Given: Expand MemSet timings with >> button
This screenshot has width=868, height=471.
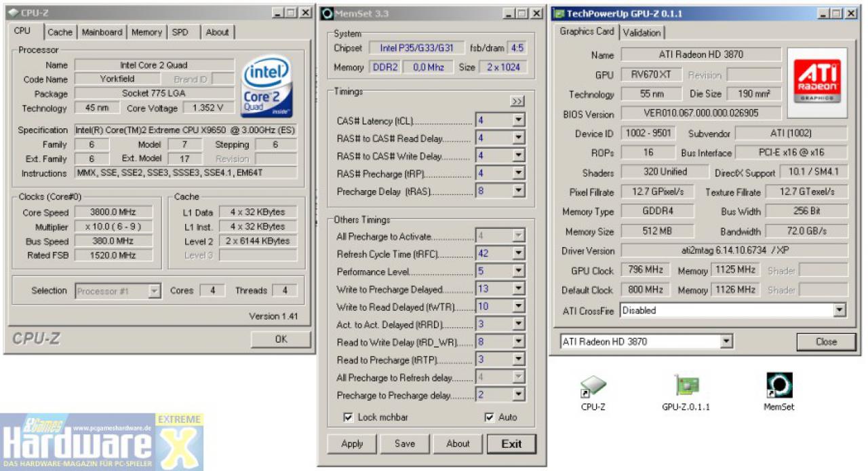Looking at the screenshot, I should pos(517,101).
